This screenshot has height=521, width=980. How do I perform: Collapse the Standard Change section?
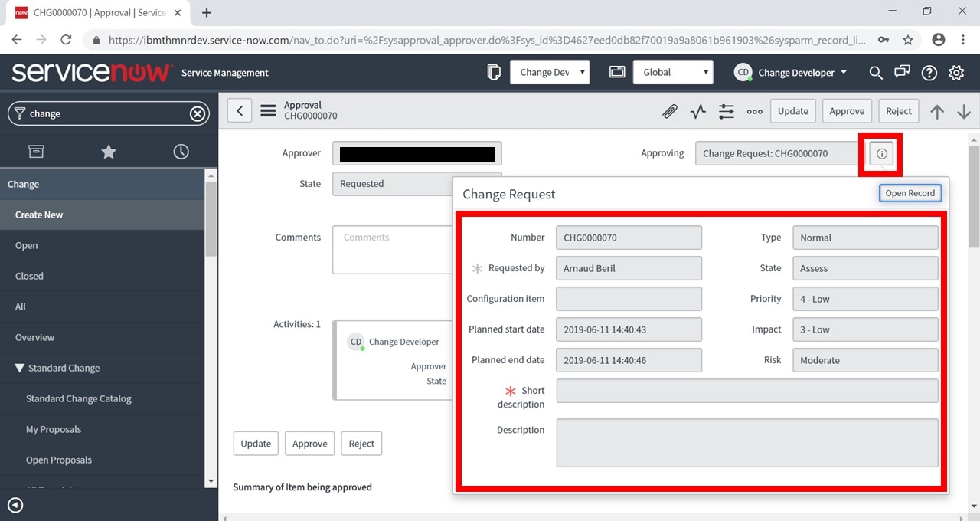(x=20, y=368)
